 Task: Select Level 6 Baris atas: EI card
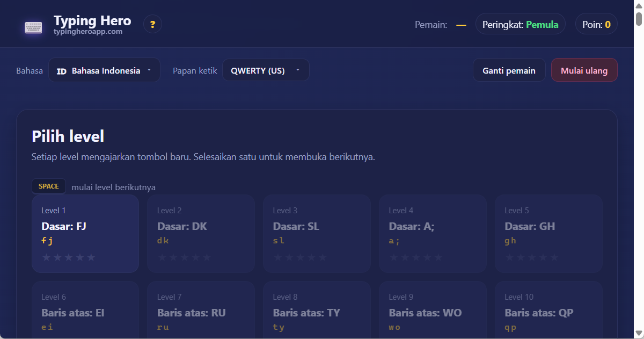click(85, 310)
